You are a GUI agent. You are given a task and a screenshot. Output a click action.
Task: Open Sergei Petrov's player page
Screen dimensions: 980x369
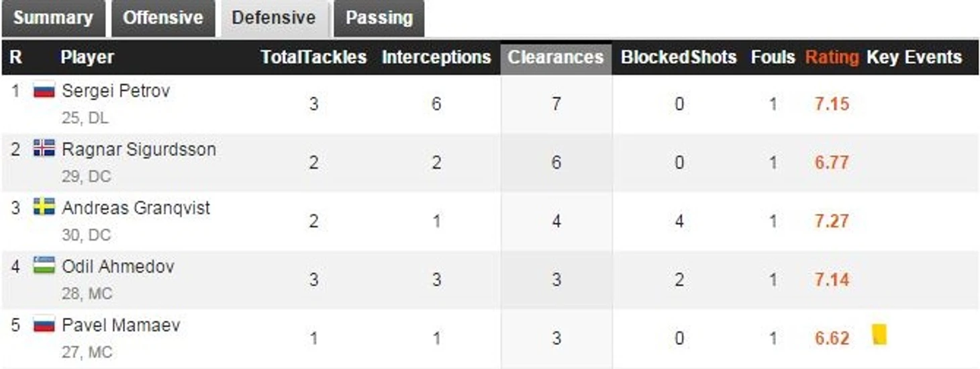[115, 91]
